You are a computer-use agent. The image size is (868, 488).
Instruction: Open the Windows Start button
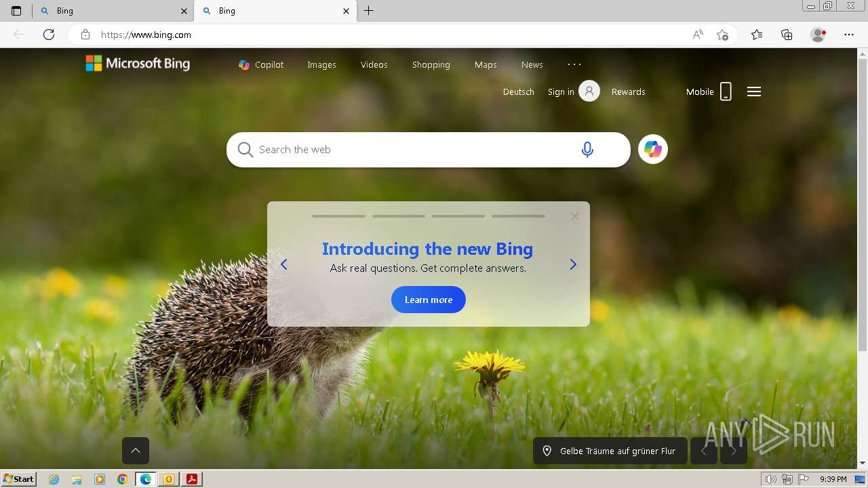tap(19, 479)
